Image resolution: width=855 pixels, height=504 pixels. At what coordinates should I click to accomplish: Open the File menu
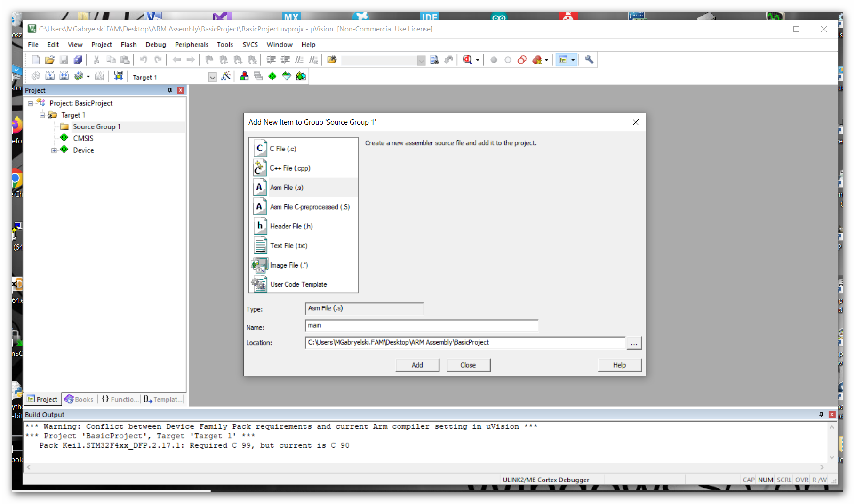coord(33,45)
